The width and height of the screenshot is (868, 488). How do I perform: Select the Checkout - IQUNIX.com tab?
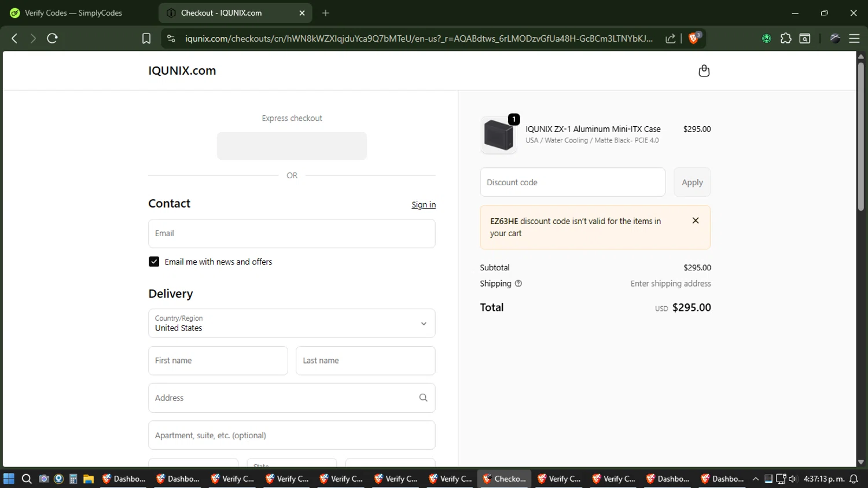coord(235,13)
